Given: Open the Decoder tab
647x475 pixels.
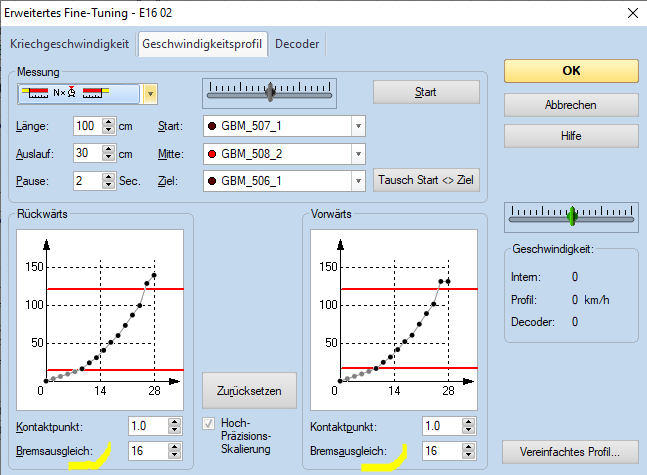Looking at the screenshot, I should coord(297,44).
